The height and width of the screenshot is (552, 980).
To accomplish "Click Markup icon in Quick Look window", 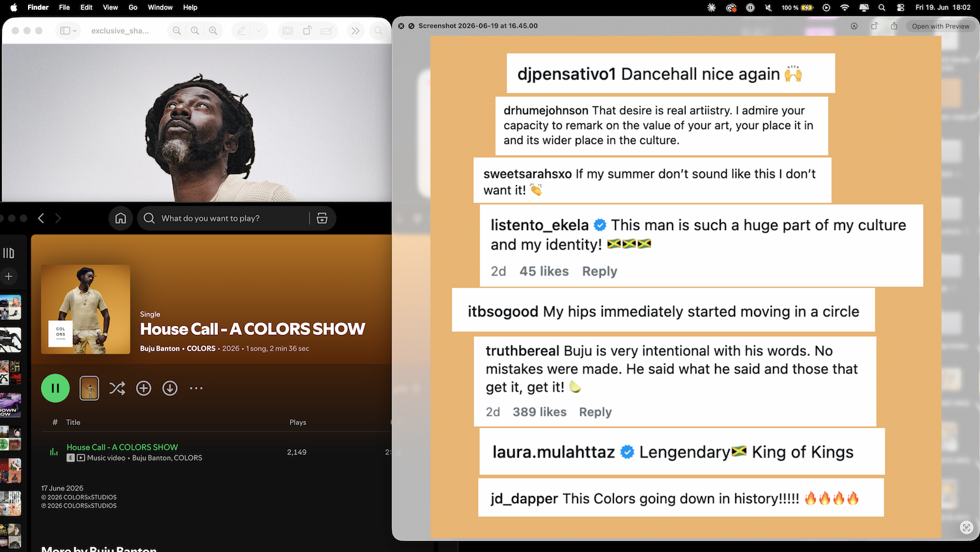I will pyautogui.click(x=854, y=26).
